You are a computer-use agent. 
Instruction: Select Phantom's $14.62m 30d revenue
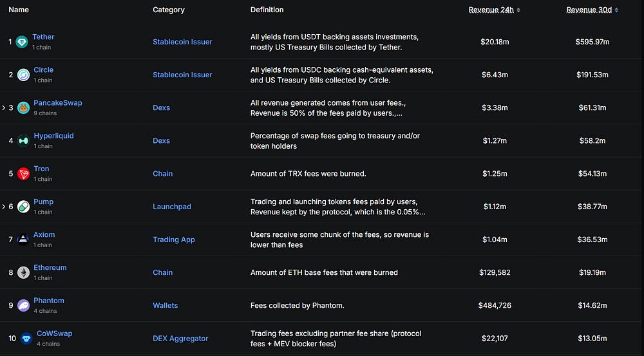tap(592, 306)
